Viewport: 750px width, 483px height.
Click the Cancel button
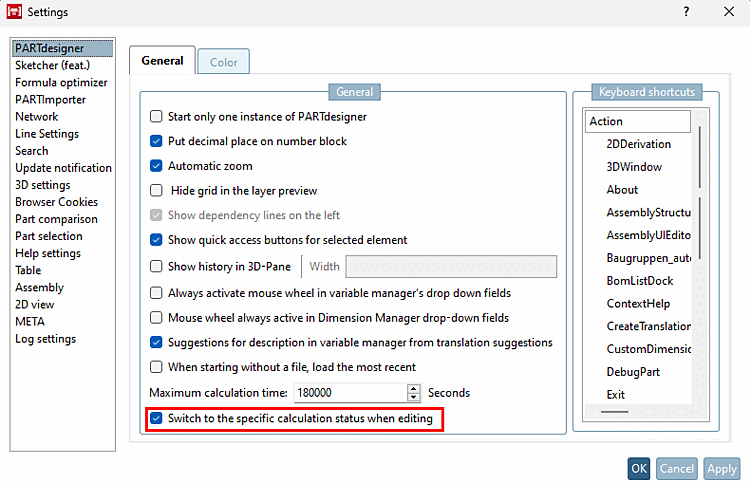pyautogui.click(x=676, y=469)
